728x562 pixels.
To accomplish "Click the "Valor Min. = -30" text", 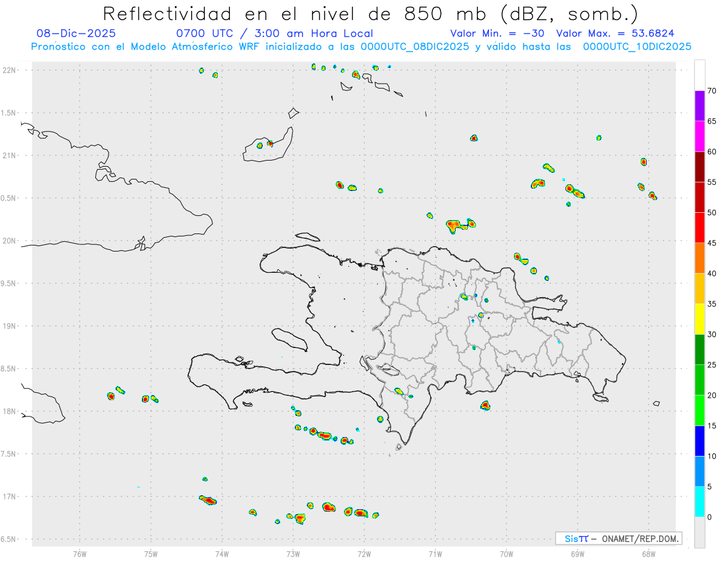I will point(497,33).
